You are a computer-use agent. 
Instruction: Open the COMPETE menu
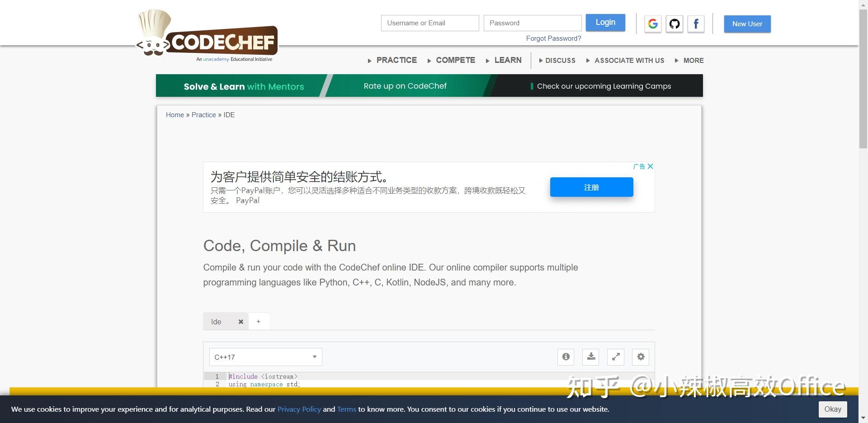pyautogui.click(x=455, y=60)
